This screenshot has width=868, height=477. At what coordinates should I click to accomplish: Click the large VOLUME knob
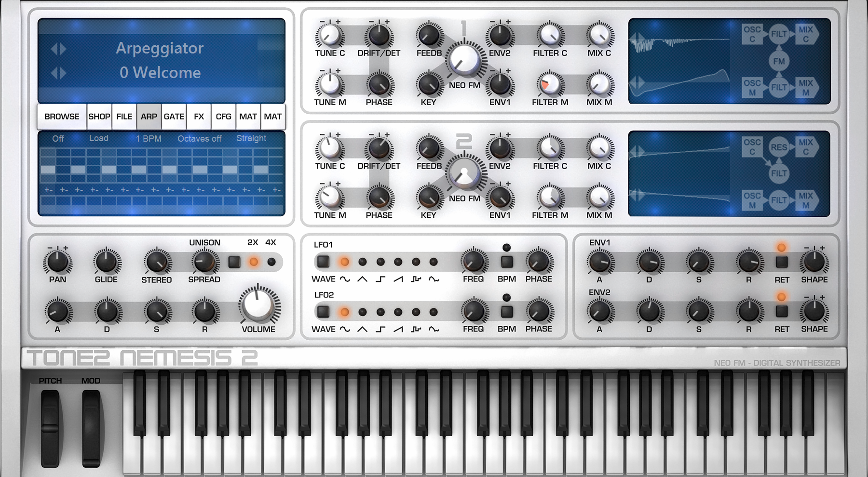pos(258,305)
